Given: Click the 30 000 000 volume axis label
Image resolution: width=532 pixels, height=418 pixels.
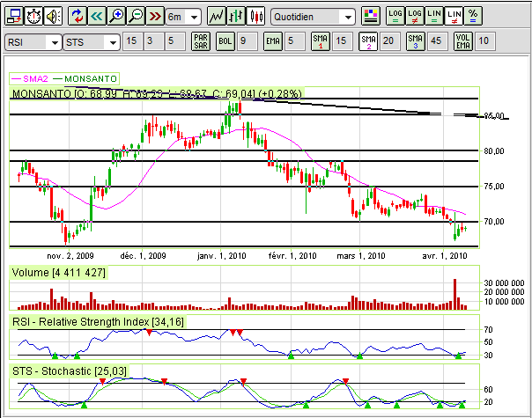Looking at the screenshot, I should (504, 283).
